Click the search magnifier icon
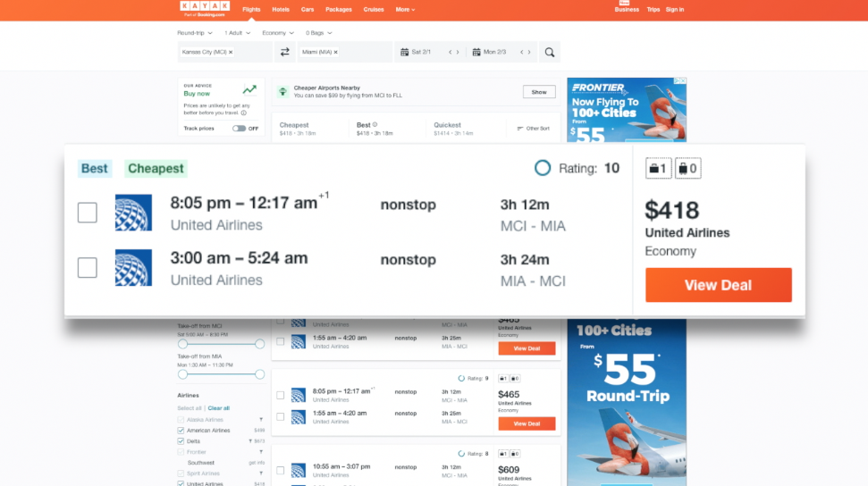 (549, 52)
